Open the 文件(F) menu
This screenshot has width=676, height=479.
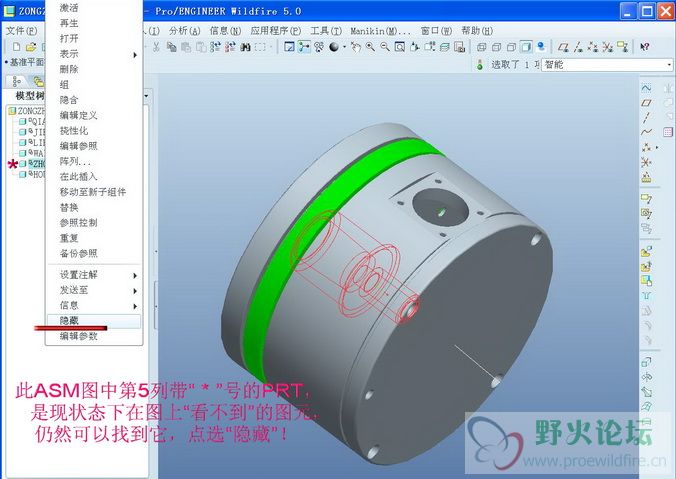click(x=22, y=31)
